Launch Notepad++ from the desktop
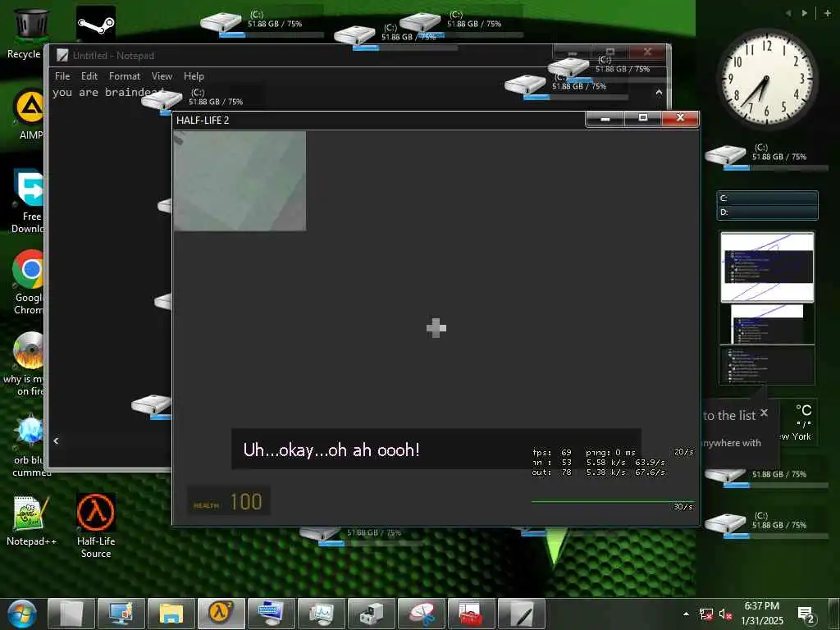840x630 pixels. (31, 521)
